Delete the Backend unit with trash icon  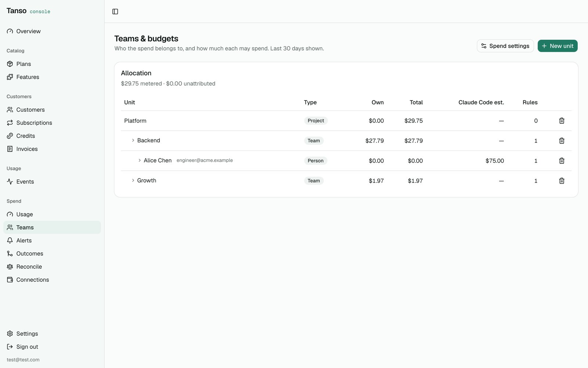tap(562, 141)
